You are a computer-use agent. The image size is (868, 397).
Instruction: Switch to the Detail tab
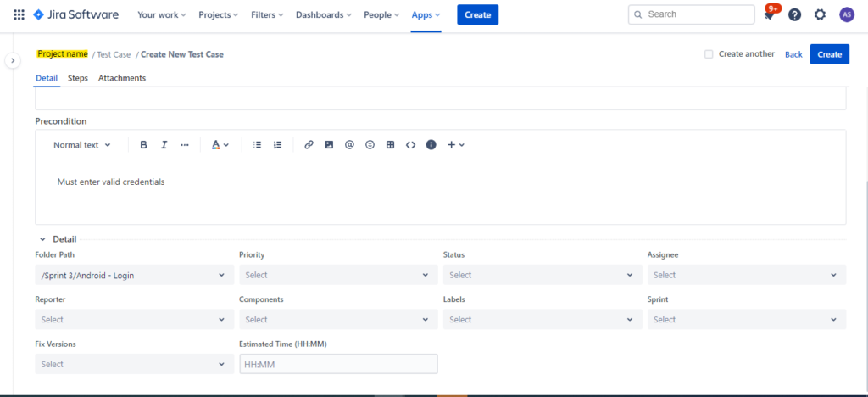pos(47,78)
